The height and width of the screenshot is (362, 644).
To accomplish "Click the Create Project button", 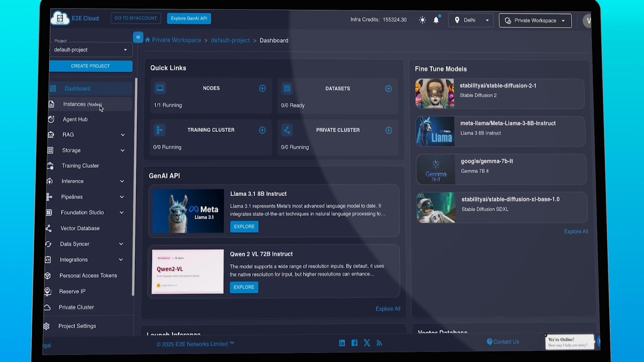I will click(x=91, y=66).
